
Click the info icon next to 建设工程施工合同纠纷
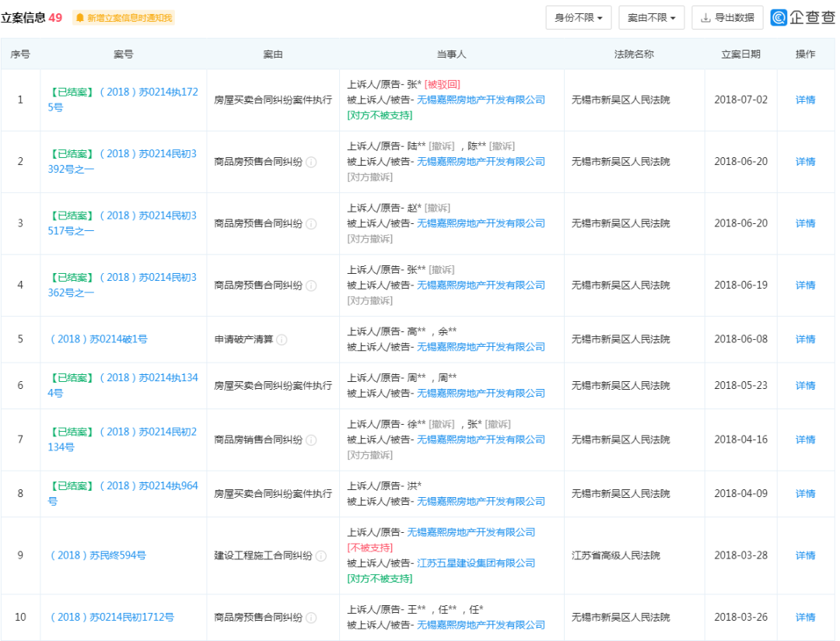[321, 555]
